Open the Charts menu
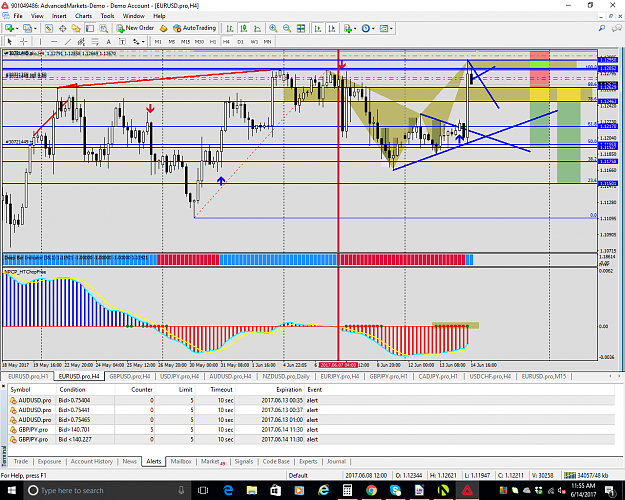Image resolution: width=625 pixels, height=500 pixels. click(83, 16)
